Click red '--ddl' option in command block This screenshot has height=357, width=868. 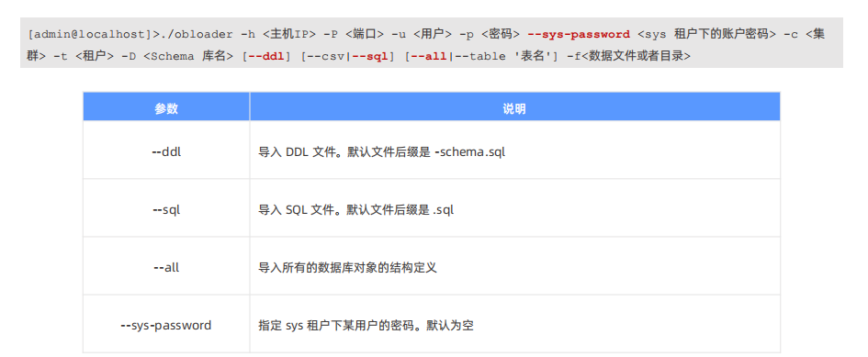coord(265,57)
